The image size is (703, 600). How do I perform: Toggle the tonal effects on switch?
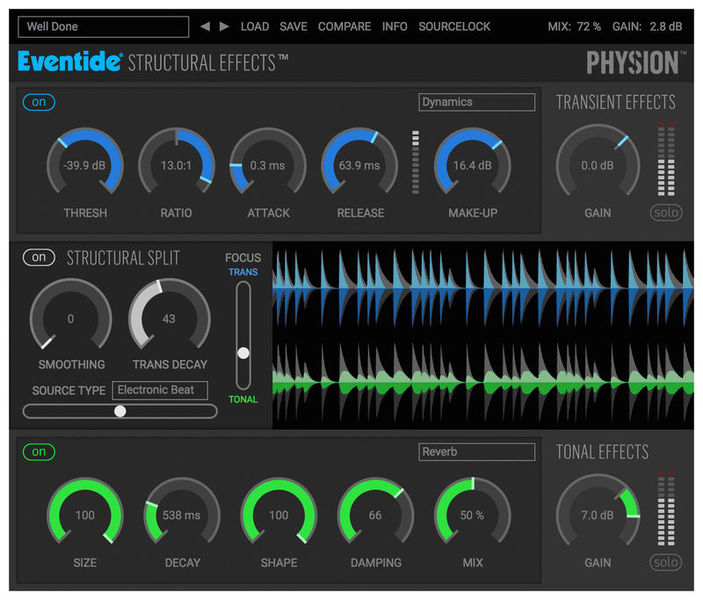point(39,452)
